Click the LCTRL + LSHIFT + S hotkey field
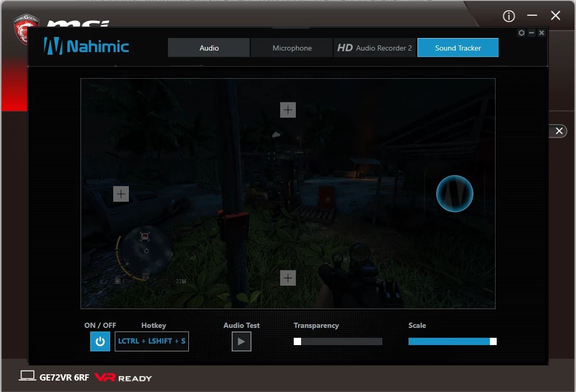This screenshot has height=392, width=576. 152,341
